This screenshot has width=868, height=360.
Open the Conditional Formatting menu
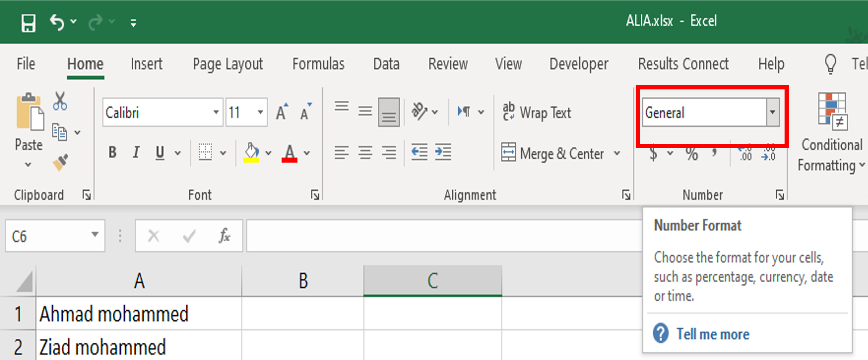click(832, 132)
